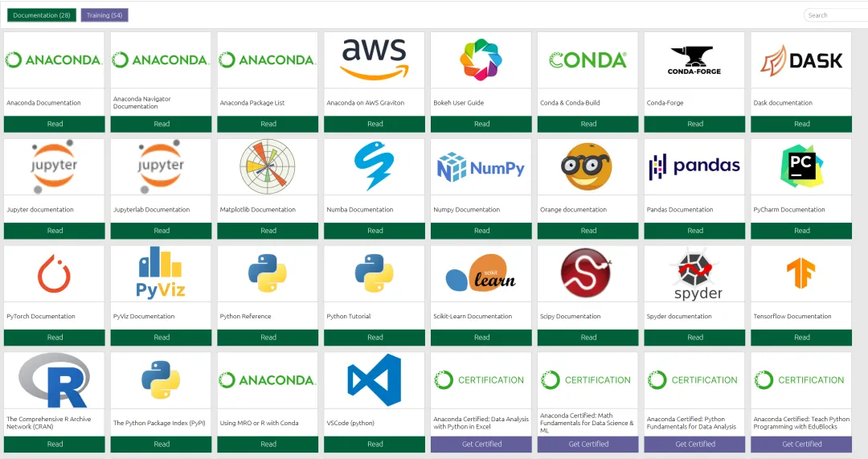Viewport: 868px width, 459px height.
Task: Click Read under Anaconda Navigator Documentation
Action: [161, 124]
